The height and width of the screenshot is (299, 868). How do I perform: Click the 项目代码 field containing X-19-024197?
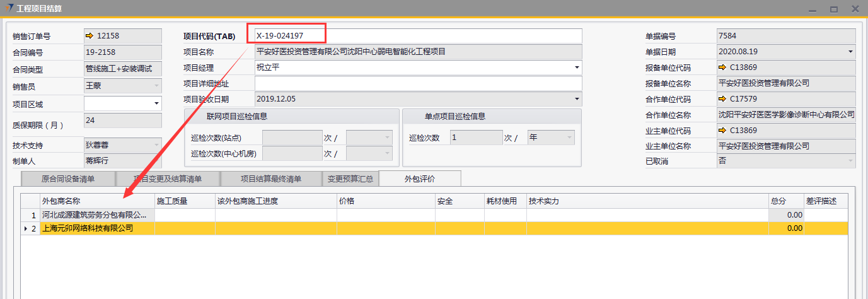pos(418,36)
